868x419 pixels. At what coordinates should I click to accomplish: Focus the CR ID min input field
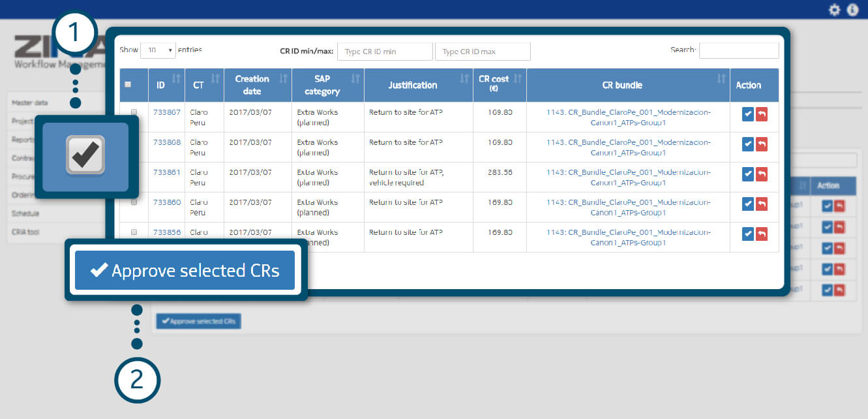[384, 52]
